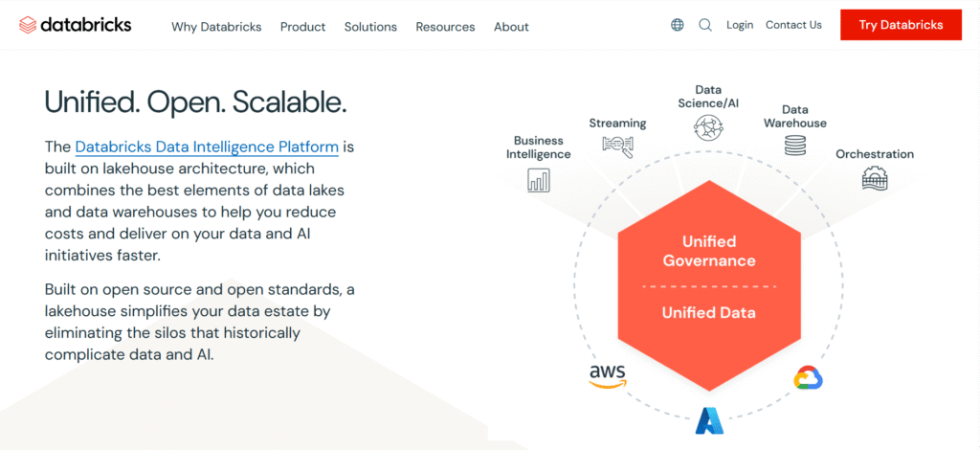Open the About menu

[x=511, y=27]
